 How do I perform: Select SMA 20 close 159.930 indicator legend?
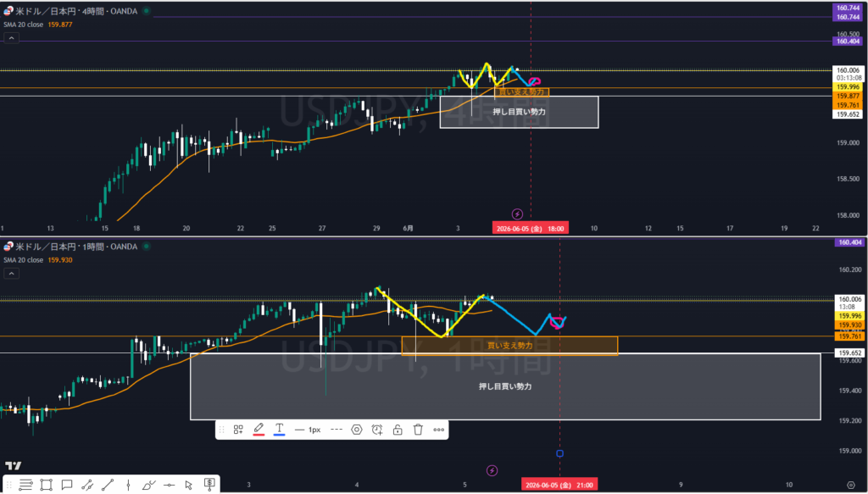(x=37, y=260)
